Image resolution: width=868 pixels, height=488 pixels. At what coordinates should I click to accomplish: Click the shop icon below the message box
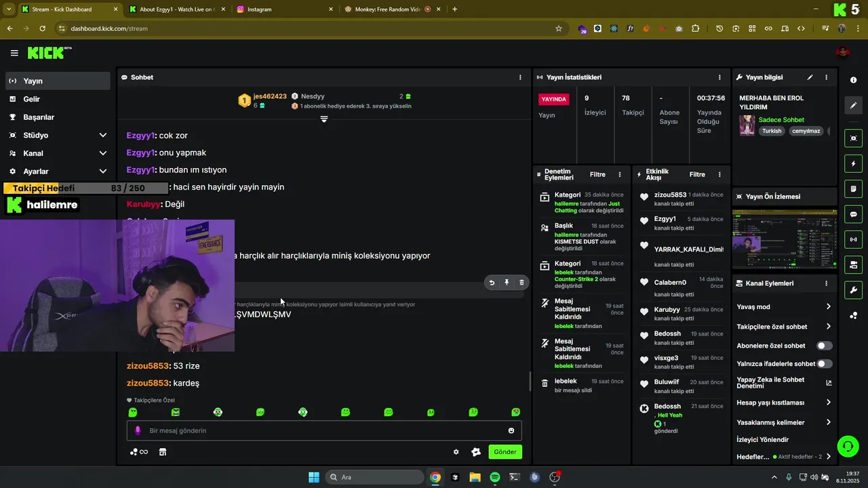[x=163, y=452]
